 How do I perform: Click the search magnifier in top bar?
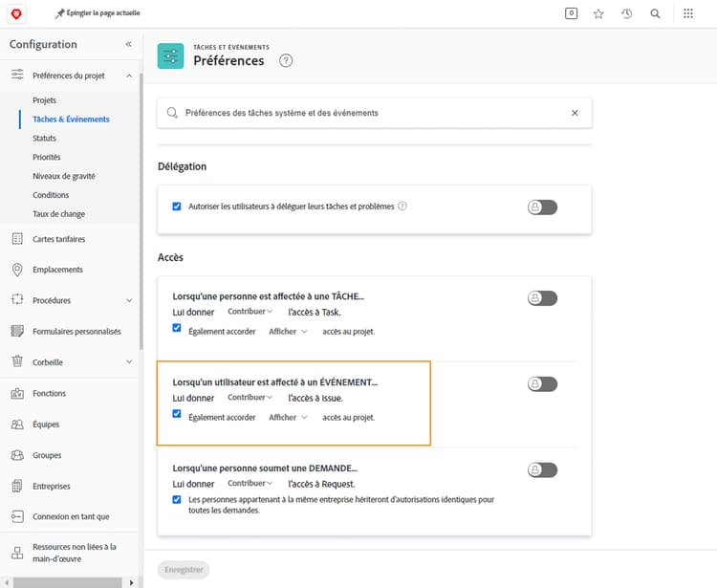point(655,13)
